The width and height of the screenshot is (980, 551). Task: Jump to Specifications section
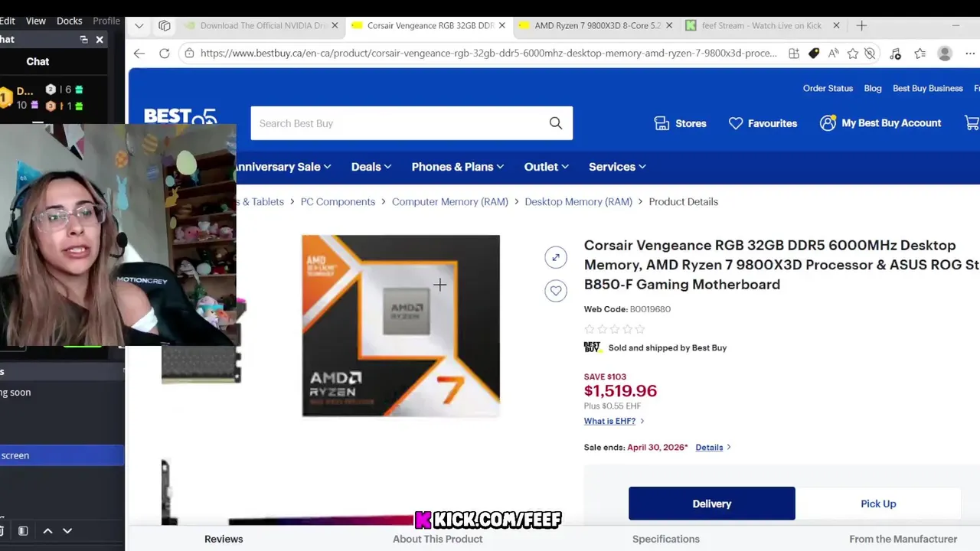tap(666, 539)
